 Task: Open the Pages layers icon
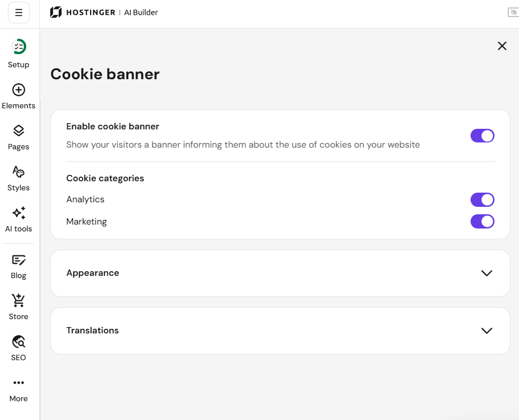pos(19,131)
